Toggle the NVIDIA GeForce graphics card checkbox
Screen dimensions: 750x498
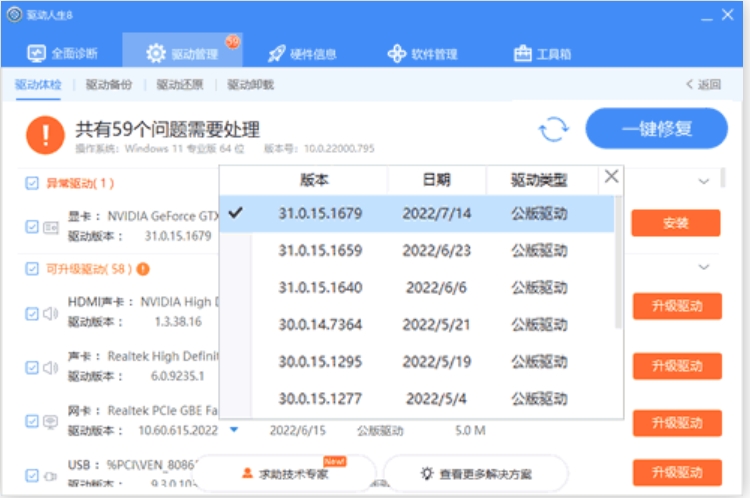[x=32, y=226]
